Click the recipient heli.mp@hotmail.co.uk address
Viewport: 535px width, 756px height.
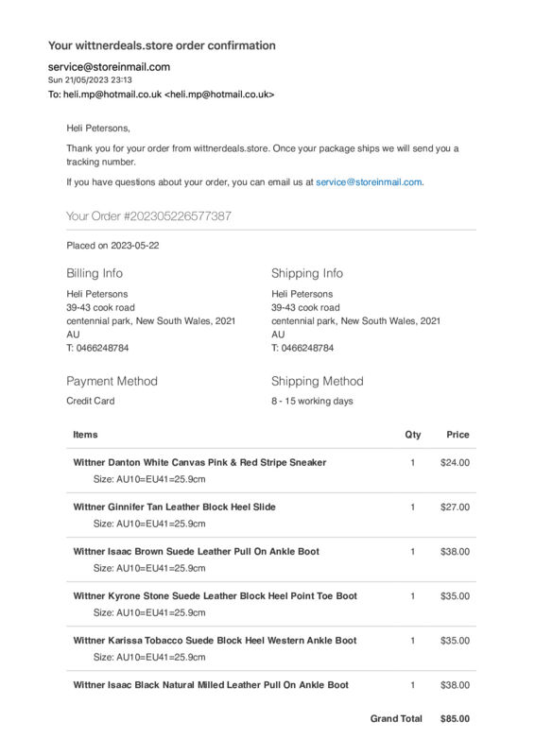tap(161, 94)
